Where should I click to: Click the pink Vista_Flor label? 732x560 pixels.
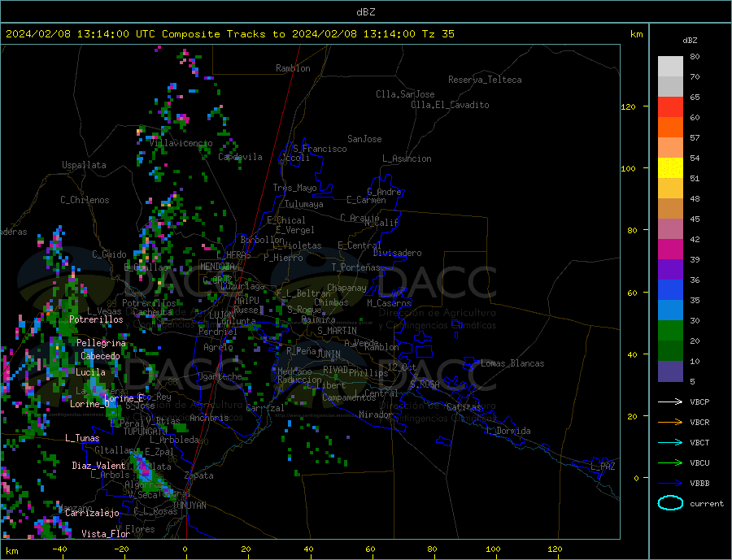tap(106, 534)
